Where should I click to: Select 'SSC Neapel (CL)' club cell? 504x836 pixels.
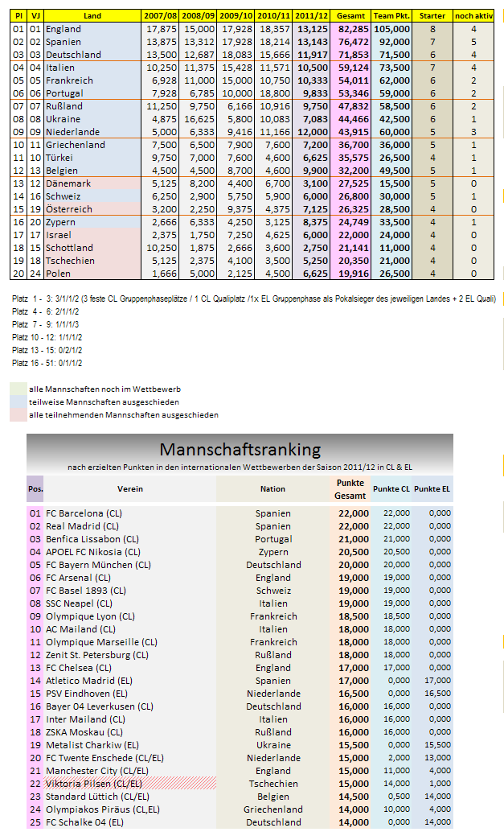click(x=130, y=603)
